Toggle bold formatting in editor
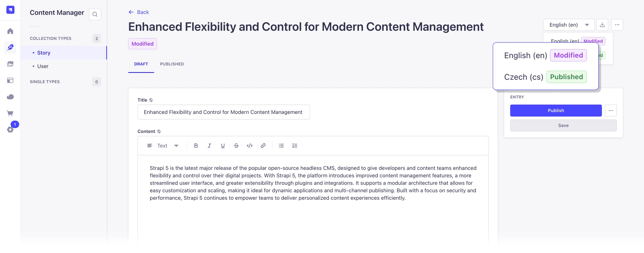 click(196, 146)
